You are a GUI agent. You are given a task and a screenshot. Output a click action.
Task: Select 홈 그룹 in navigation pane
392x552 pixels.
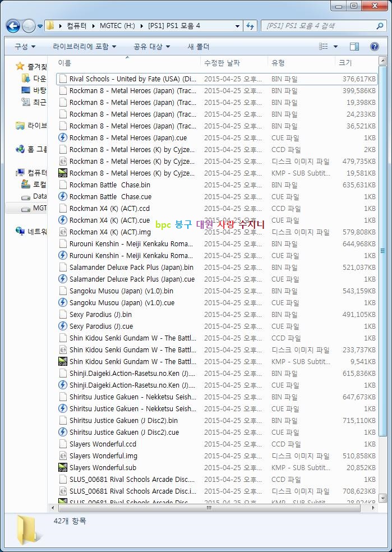tap(31, 149)
